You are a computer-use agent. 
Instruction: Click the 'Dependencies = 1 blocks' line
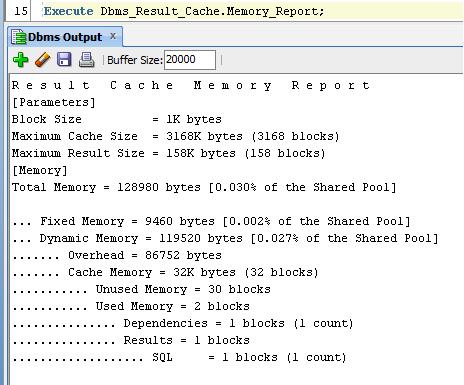(182, 323)
